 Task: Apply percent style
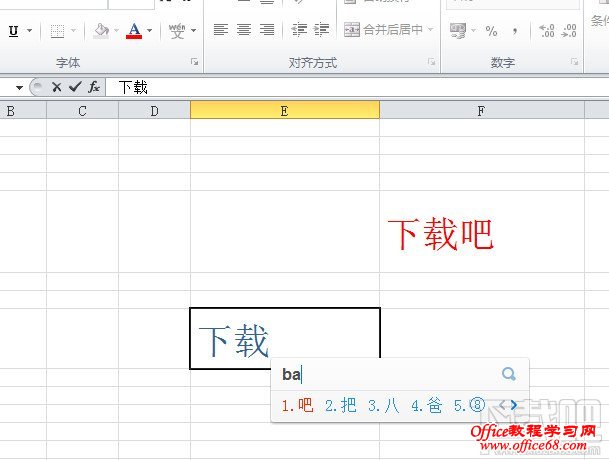point(491,31)
